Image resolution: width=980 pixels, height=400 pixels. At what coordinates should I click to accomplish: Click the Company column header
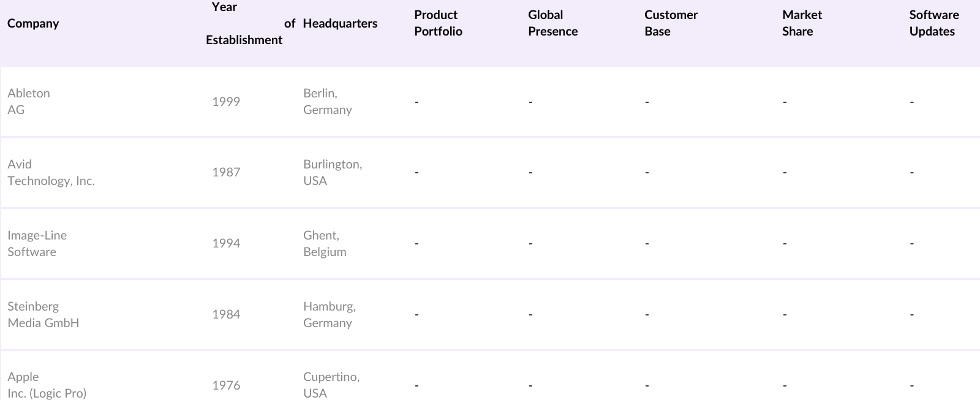click(33, 23)
